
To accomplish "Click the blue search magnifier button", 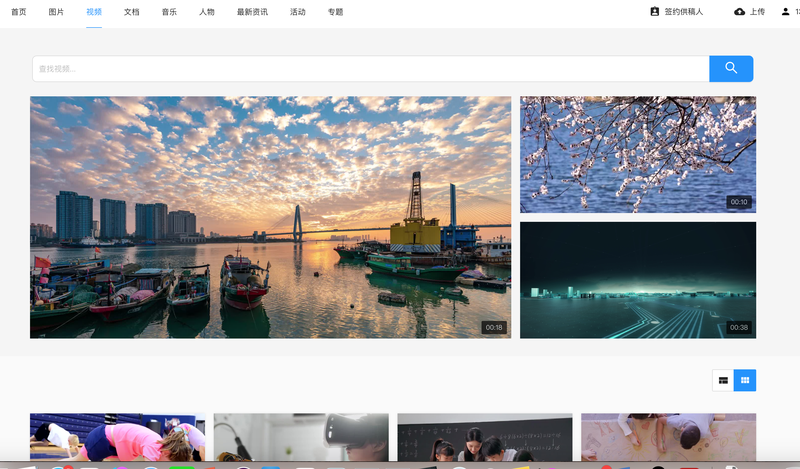I will tap(731, 68).
